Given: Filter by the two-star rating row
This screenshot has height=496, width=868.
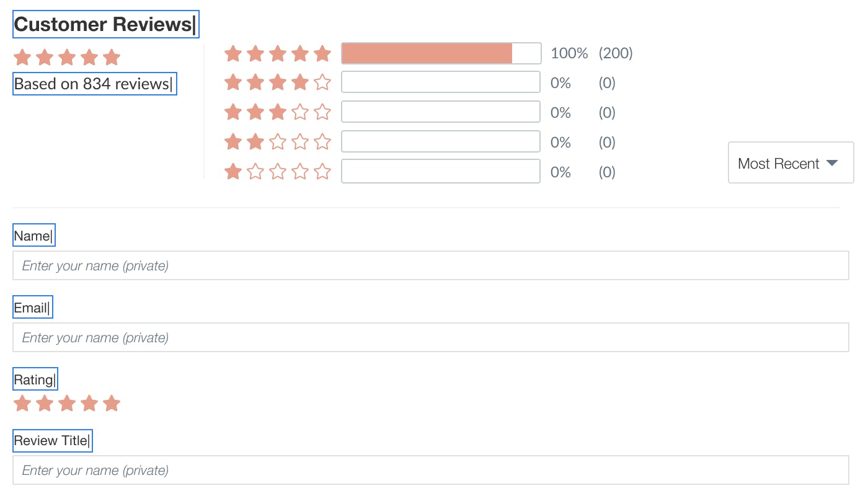Looking at the screenshot, I should pos(420,142).
